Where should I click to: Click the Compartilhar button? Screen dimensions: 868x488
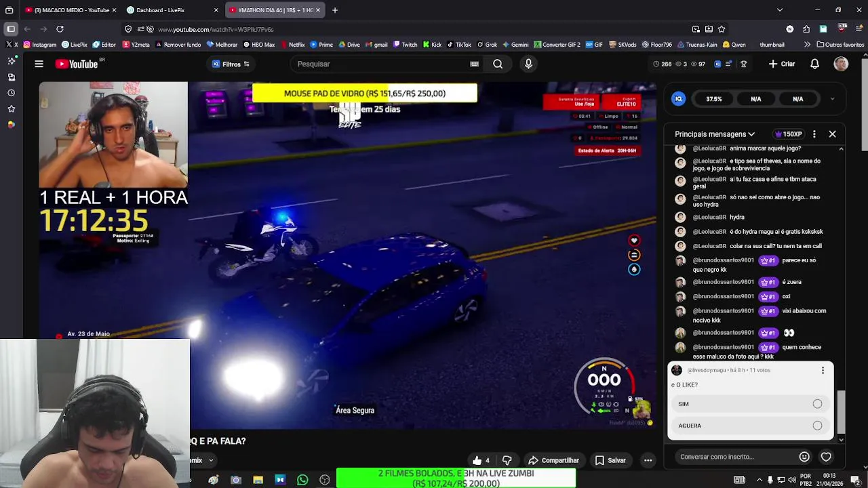[553, 460]
